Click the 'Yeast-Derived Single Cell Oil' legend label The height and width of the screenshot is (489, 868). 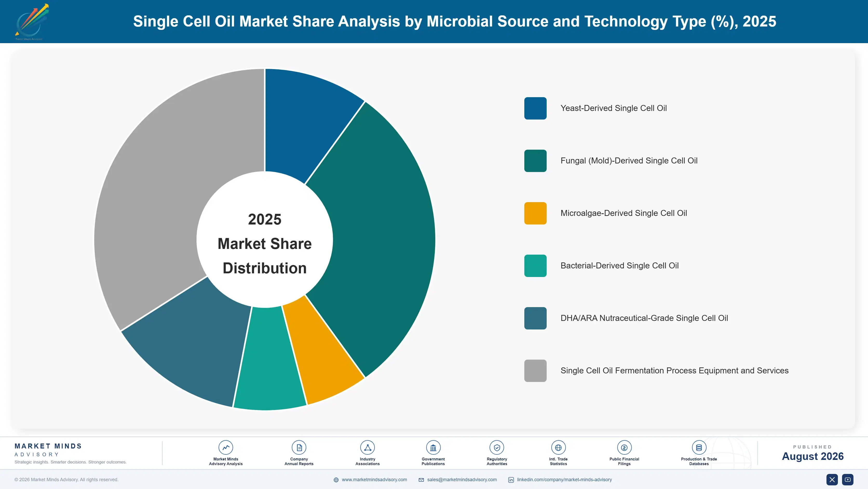[x=614, y=108]
